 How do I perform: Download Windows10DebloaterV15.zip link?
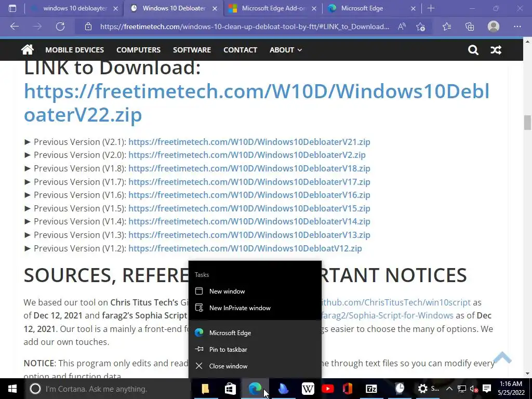click(x=249, y=208)
